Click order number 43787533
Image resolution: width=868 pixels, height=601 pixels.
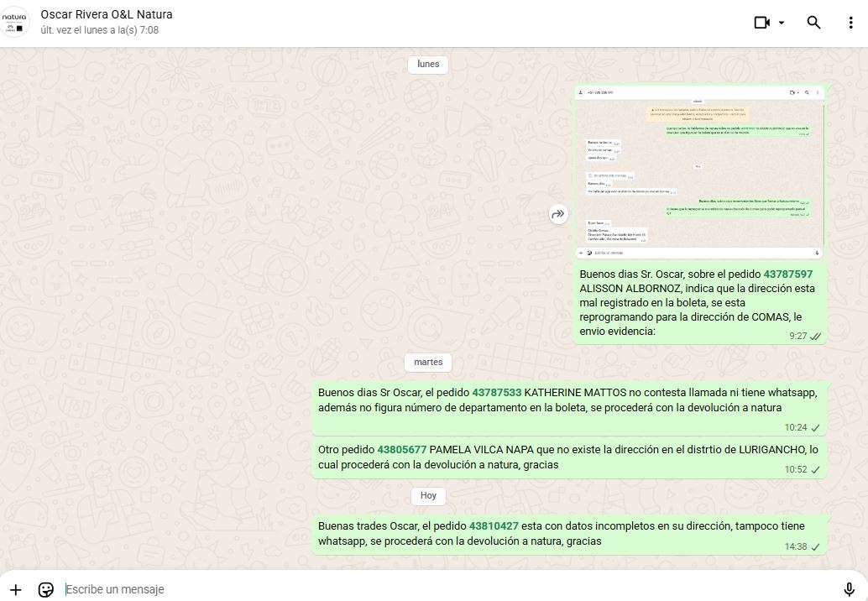496,392
